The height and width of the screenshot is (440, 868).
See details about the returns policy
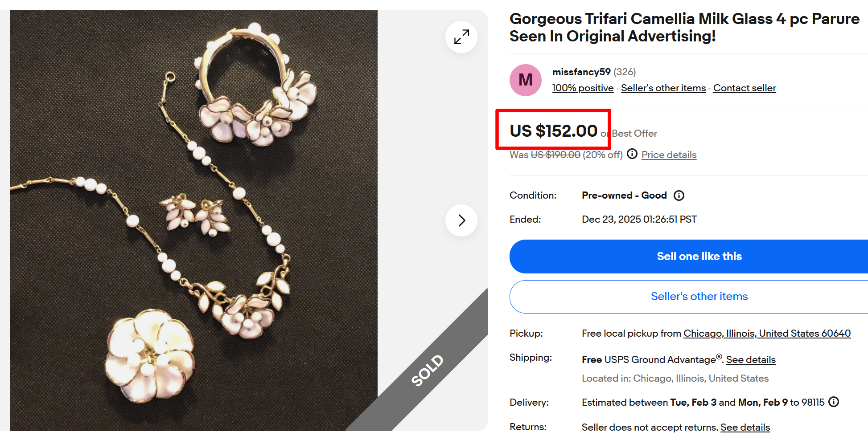[745, 427]
